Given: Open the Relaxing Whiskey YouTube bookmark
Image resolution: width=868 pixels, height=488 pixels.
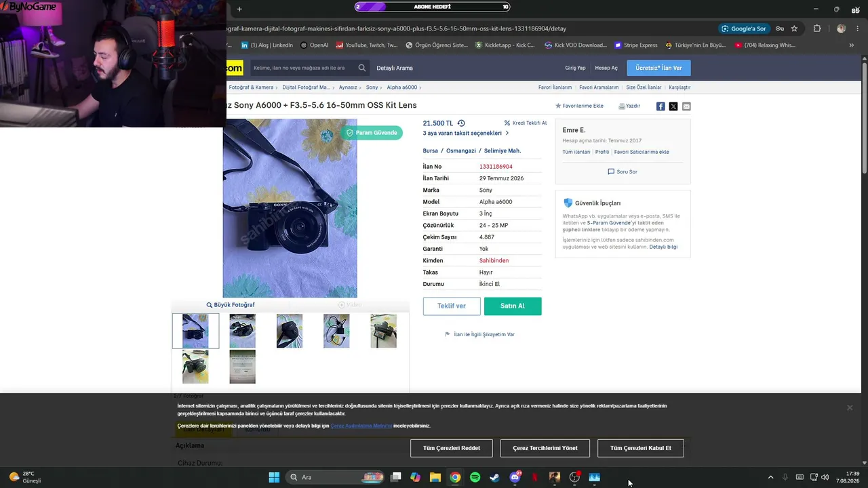Looking at the screenshot, I should click(x=766, y=45).
